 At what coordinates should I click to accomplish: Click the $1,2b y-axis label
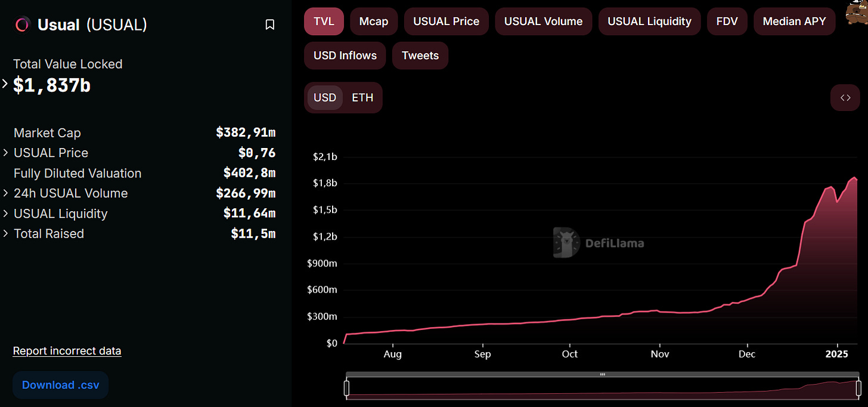[x=325, y=237]
